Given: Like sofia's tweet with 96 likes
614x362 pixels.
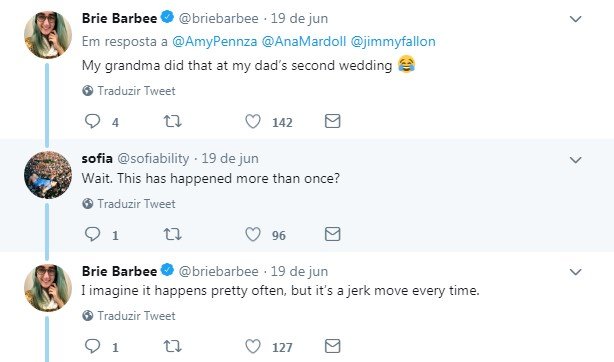Looking at the screenshot, I should click(x=253, y=234).
